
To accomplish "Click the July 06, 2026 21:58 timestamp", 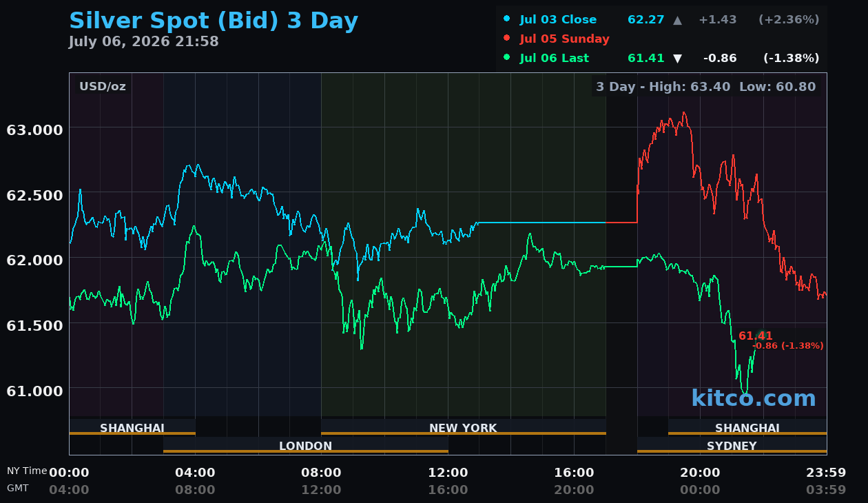I will (x=143, y=42).
